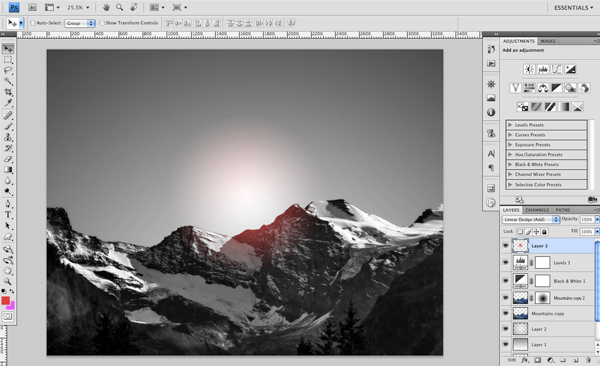The height and width of the screenshot is (366, 600).
Task: Select the Rectangular Marquee tool
Action: [8, 60]
